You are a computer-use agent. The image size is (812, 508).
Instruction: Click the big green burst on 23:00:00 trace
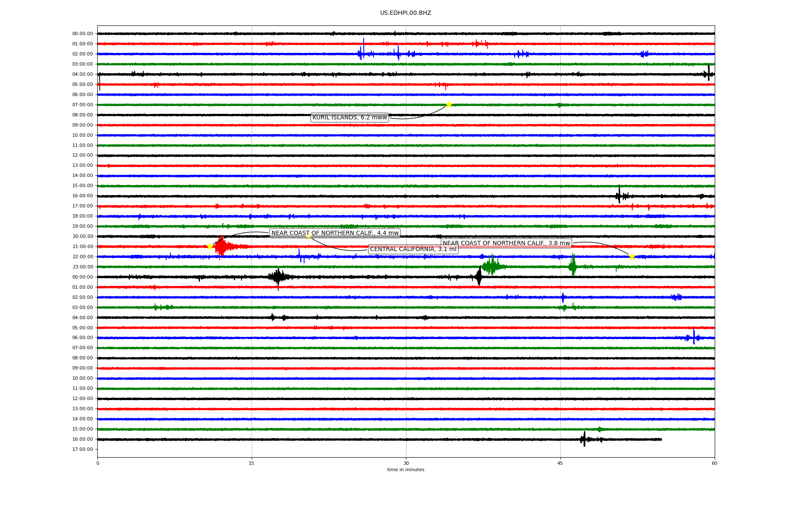491,266
